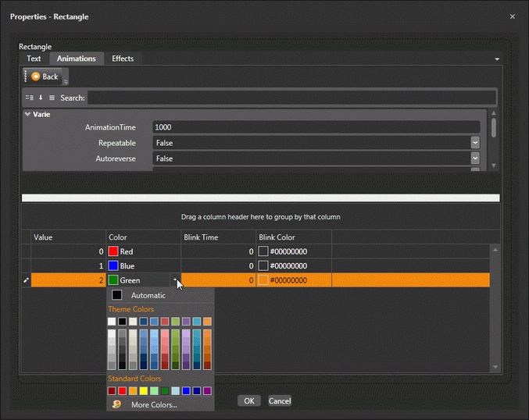This screenshot has width=529, height=420.
Task: Click the Color column header
Action: [x=143, y=237]
